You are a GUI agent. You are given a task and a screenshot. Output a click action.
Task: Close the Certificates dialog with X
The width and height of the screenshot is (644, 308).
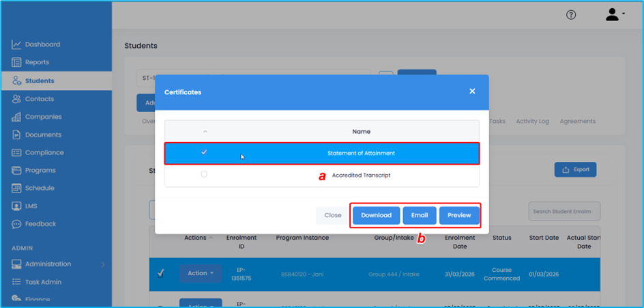(x=472, y=92)
